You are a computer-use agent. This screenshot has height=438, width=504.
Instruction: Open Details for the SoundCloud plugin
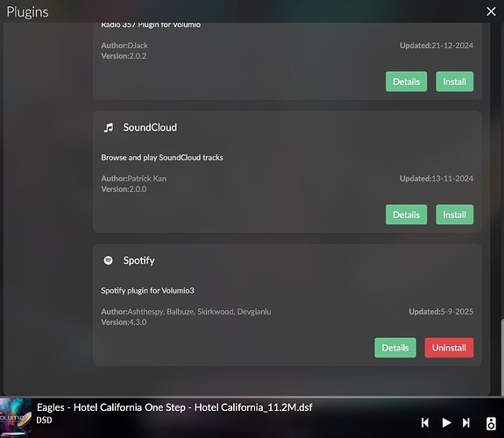(x=407, y=215)
